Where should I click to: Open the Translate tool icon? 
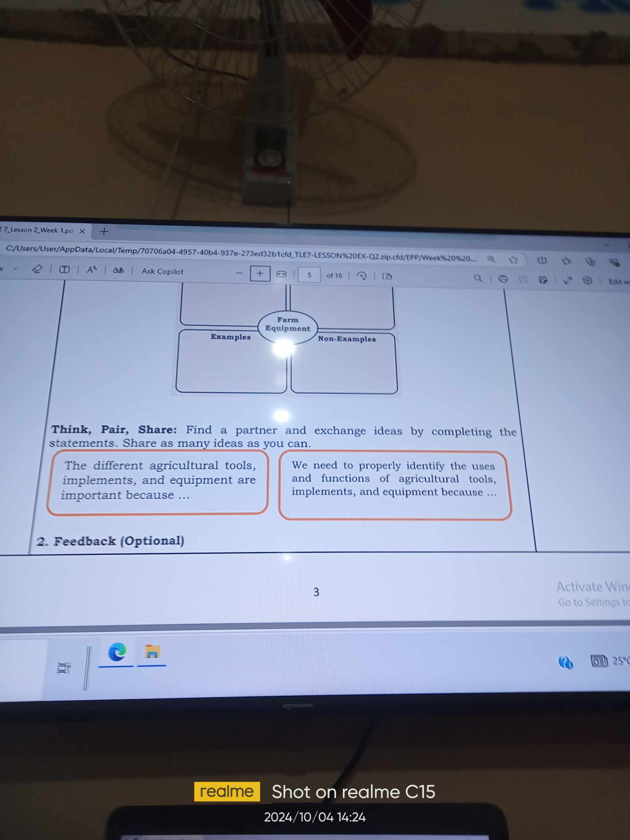point(118,270)
